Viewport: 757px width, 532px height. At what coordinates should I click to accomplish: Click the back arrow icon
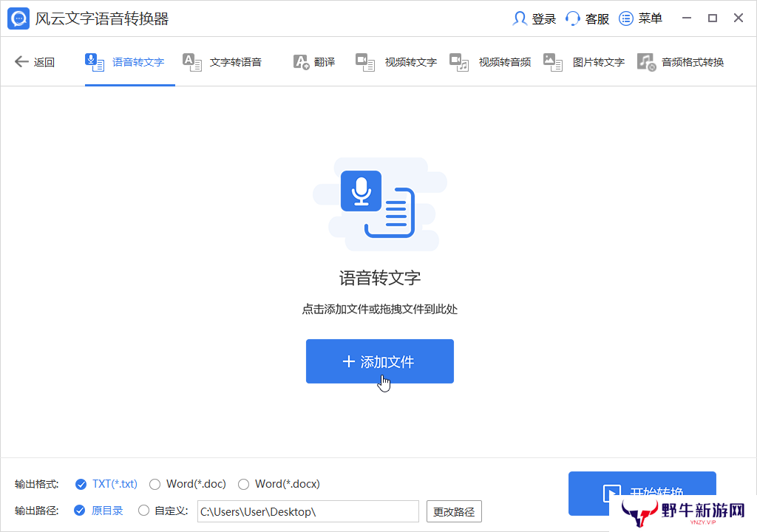click(x=21, y=62)
